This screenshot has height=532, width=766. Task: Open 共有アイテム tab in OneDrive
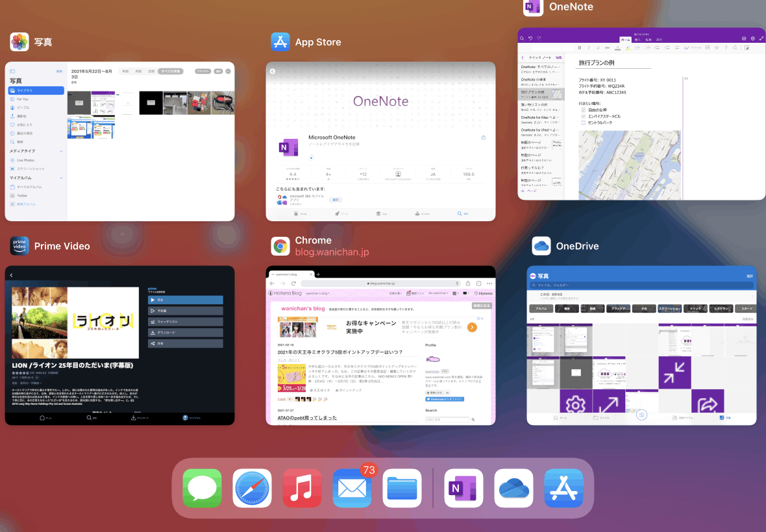tap(682, 418)
